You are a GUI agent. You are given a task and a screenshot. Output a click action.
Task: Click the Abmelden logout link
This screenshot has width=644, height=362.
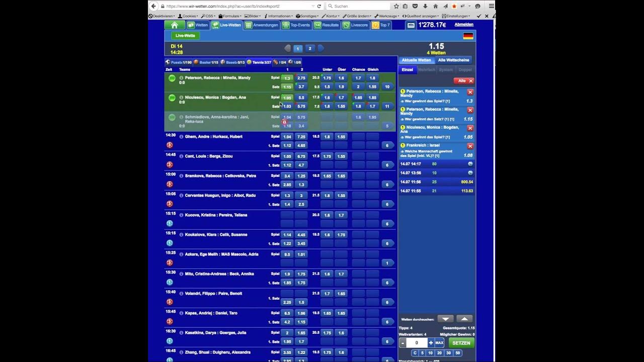tap(463, 24)
